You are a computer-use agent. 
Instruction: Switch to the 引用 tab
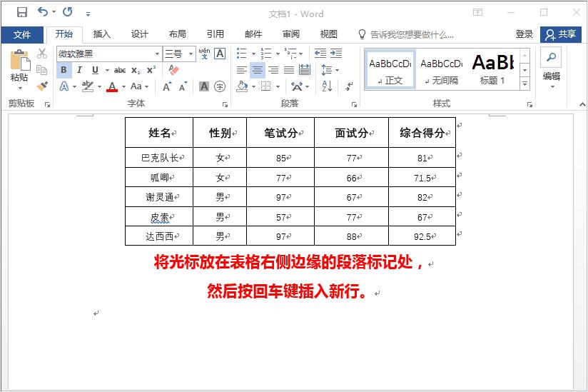click(216, 34)
